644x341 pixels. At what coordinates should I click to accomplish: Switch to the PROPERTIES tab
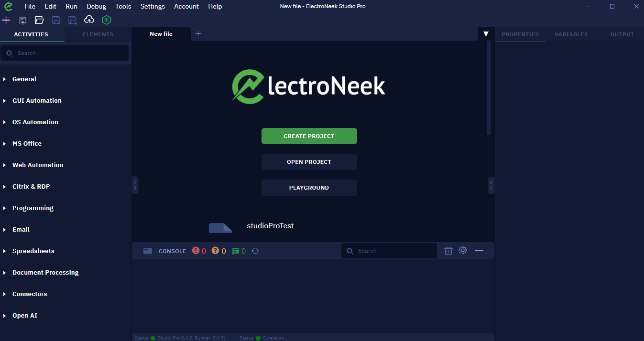pyautogui.click(x=520, y=34)
